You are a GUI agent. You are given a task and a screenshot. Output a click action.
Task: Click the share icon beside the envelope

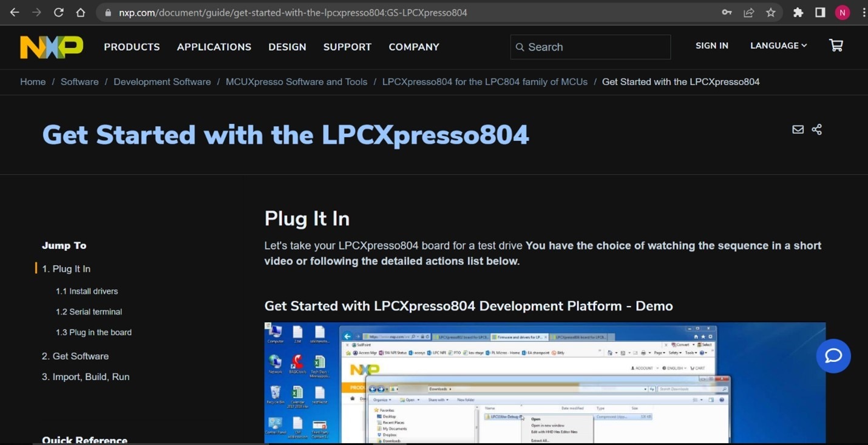(x=817, y=129)
